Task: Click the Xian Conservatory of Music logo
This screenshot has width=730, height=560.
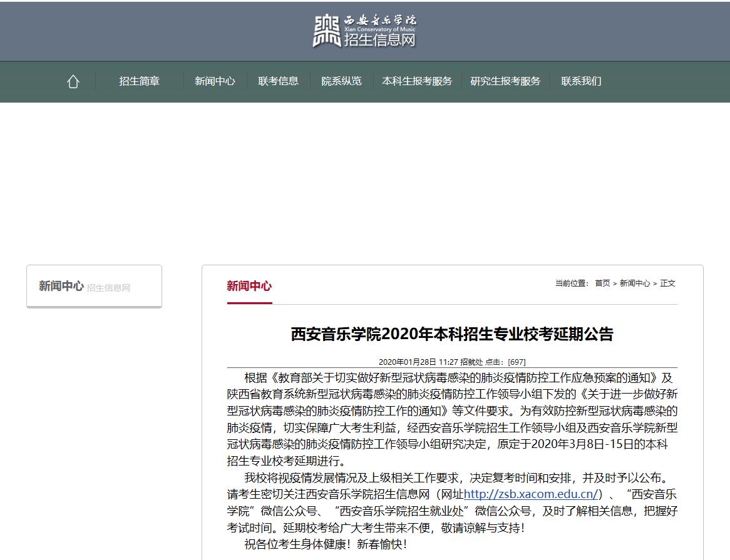Action: tap(364, 31)
